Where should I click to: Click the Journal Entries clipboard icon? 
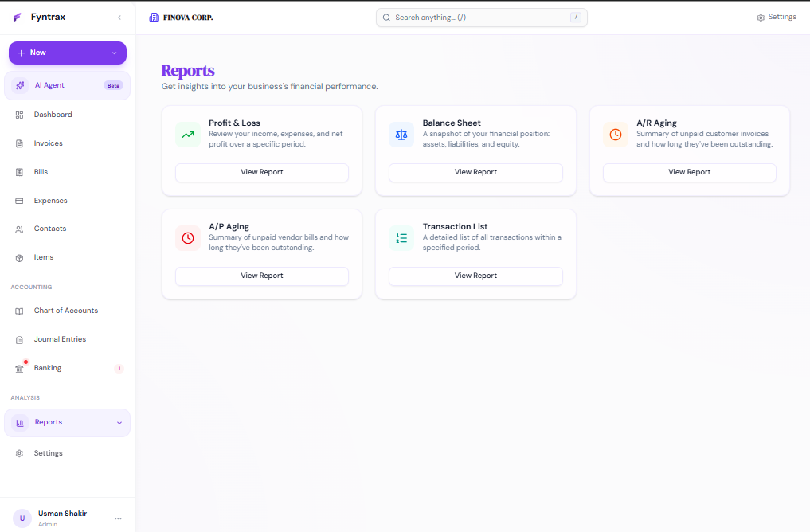(x=19, y=340)
